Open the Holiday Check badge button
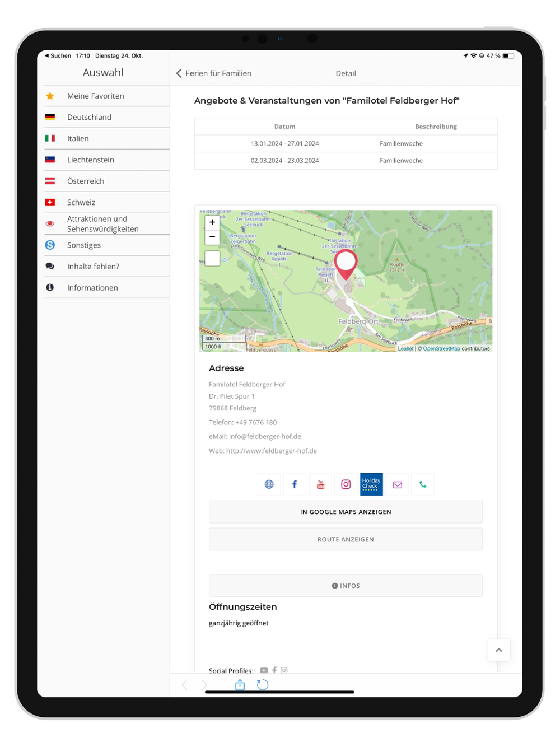This screenshot has width=560, height=747. click(371, 484)
